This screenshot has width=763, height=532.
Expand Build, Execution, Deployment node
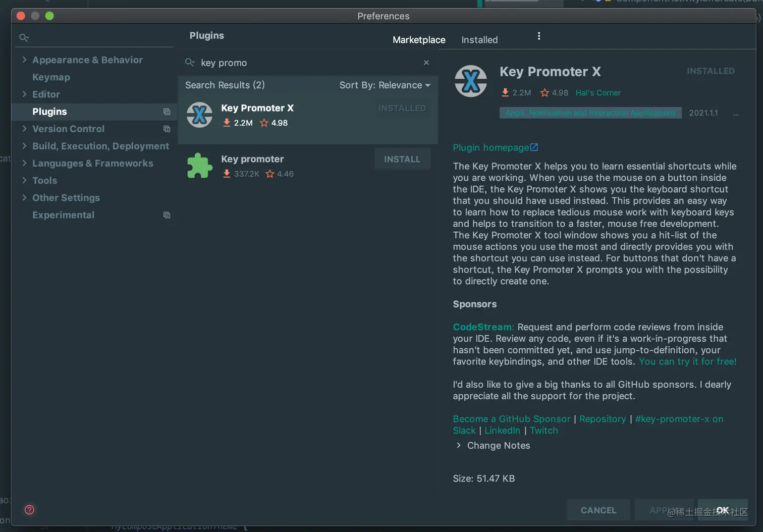click(24, 146)
